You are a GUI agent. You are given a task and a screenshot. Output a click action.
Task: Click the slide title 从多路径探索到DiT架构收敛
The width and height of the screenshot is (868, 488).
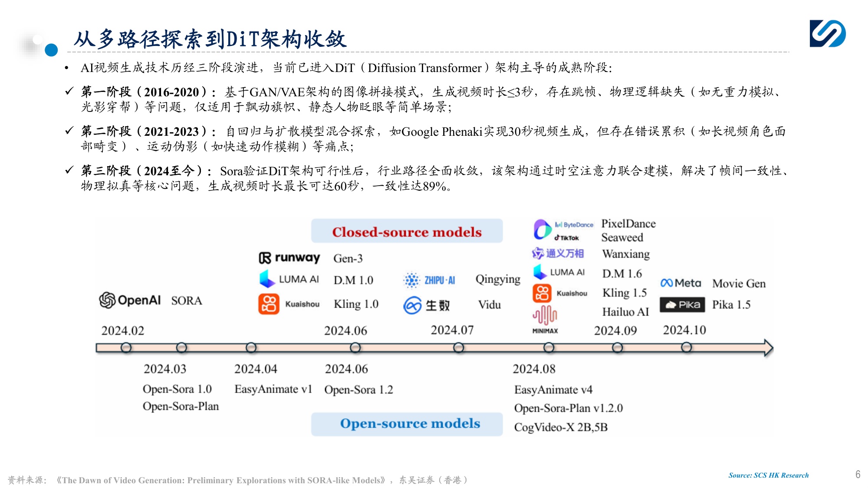click(x=210, y=39)
